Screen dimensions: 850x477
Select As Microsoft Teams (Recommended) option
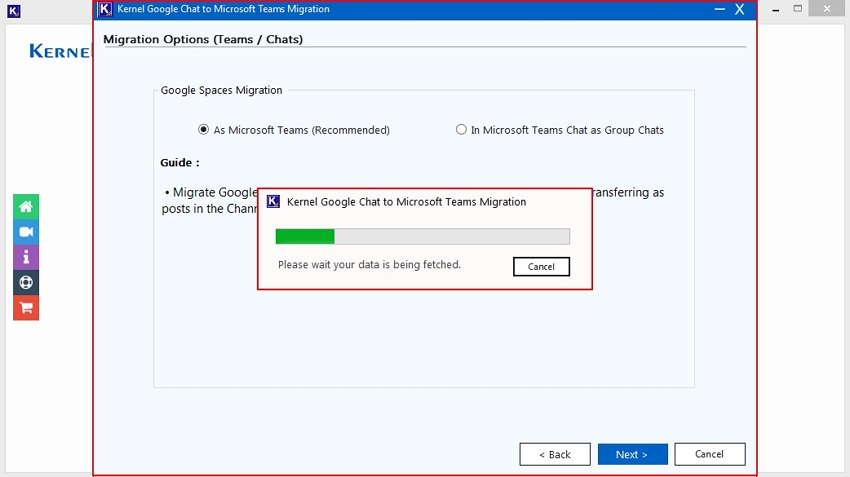point(294,130)
